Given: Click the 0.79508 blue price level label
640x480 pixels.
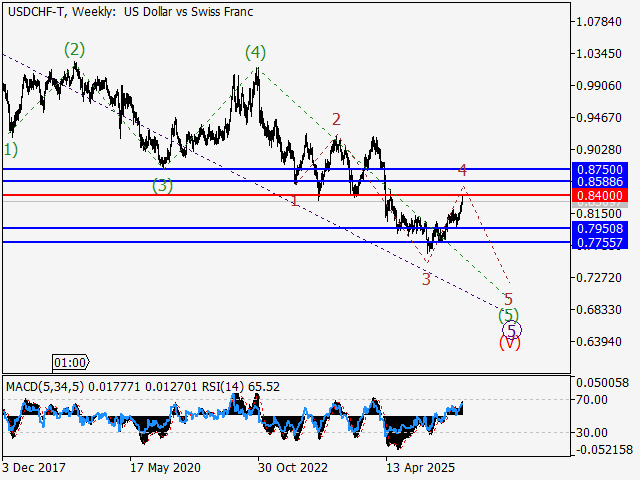Looking at the screenshot, I should pyautogui.click(x=600, y=229).
